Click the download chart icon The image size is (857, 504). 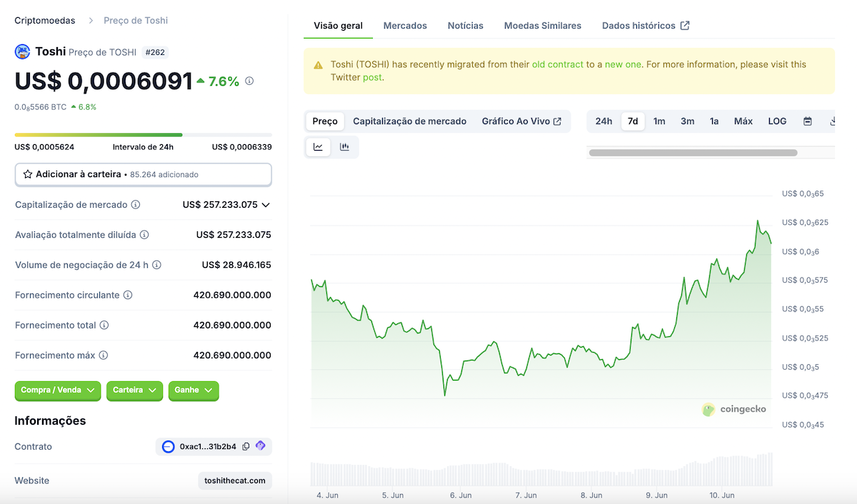pyautogui.click(x=832, y=121)
